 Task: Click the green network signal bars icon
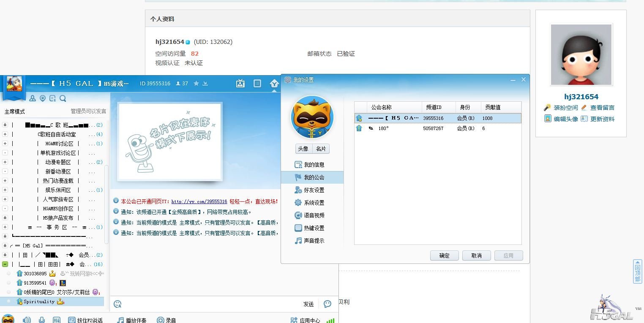(x=330, y=320)
